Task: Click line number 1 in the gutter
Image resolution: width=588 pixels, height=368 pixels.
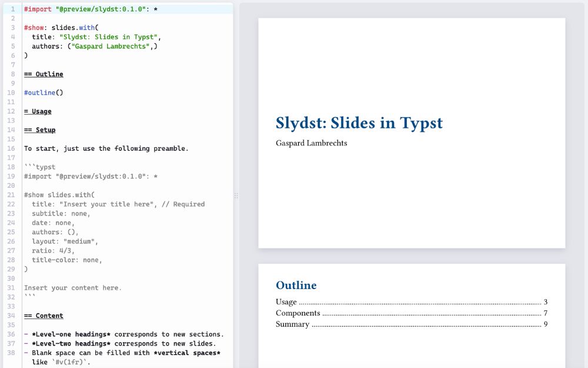Action: (13, 9)
